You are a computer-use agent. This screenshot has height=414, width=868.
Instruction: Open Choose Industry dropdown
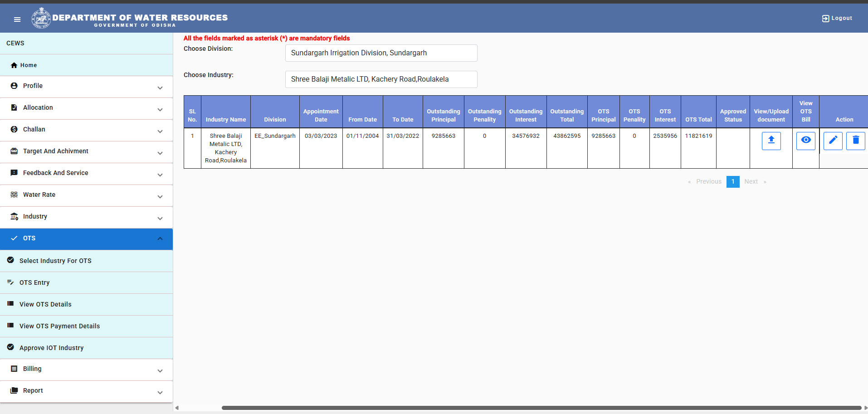point(381,79)
